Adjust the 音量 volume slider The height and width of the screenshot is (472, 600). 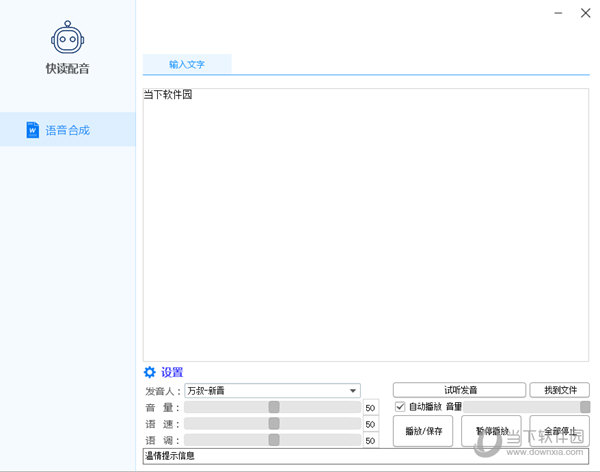tap(272, 407)
